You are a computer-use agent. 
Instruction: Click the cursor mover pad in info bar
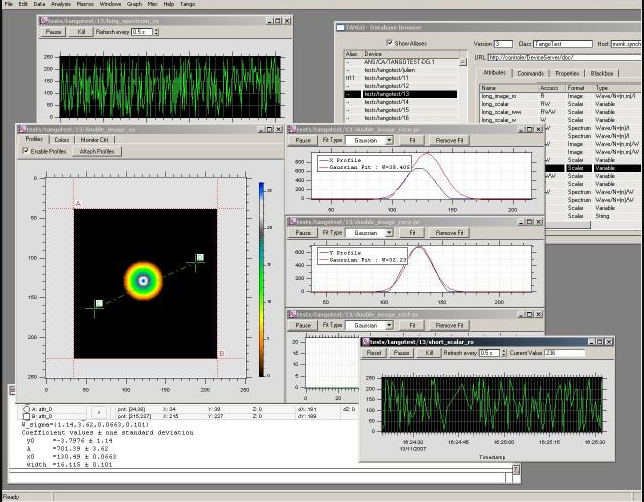click(x=98, y=412)
